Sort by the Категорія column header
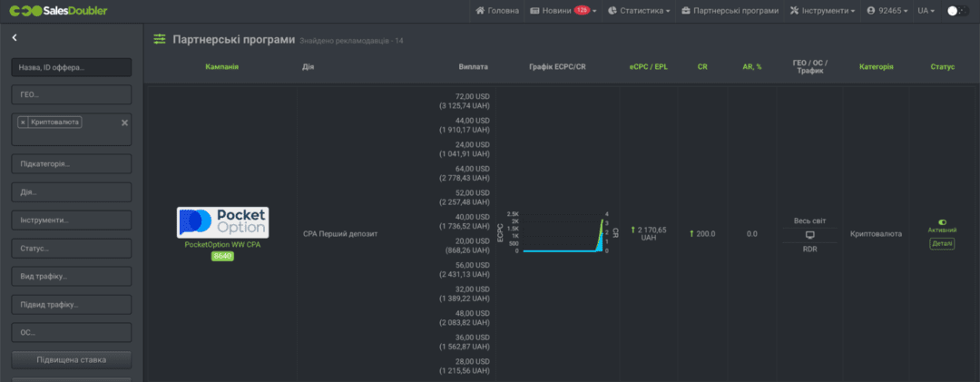Screen dimensions: 980x382 pyautogui.click(x=877, y=67)
